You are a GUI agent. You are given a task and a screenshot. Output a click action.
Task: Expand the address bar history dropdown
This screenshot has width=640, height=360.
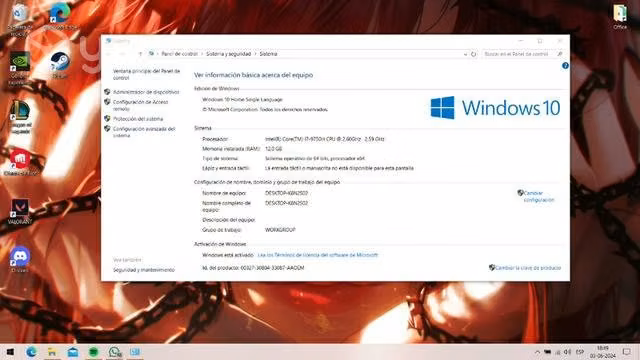point(465,54)
